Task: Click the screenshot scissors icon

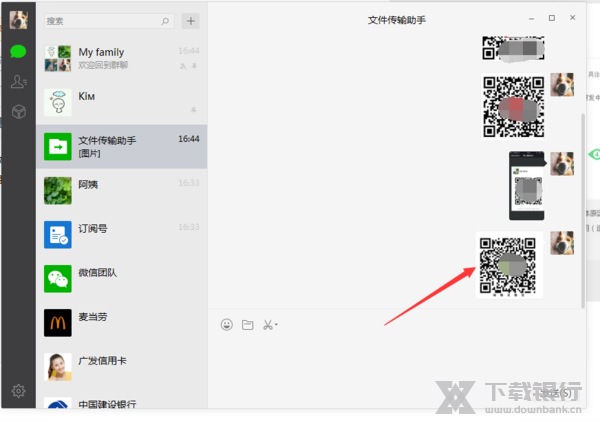Action: [267, 325]
